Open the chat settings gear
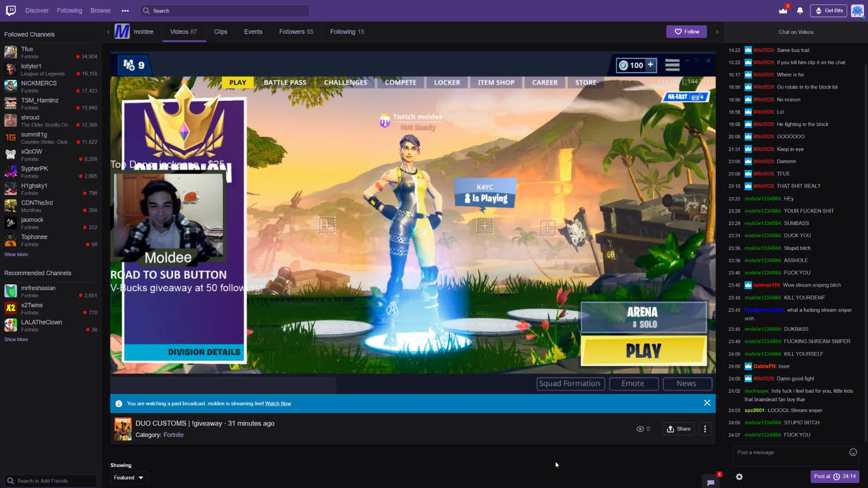This screenshot has width=868, height=488. [x=739, y=477]
